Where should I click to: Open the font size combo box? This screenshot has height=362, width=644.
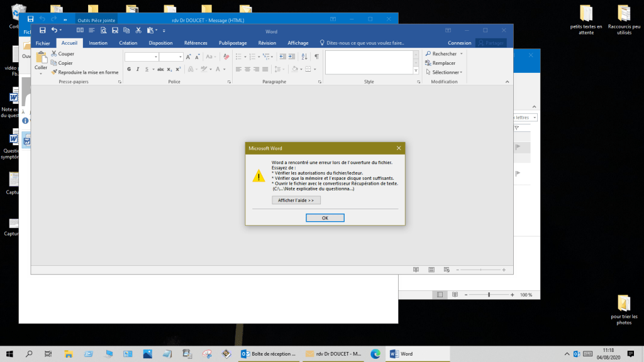tap(171, 57)
